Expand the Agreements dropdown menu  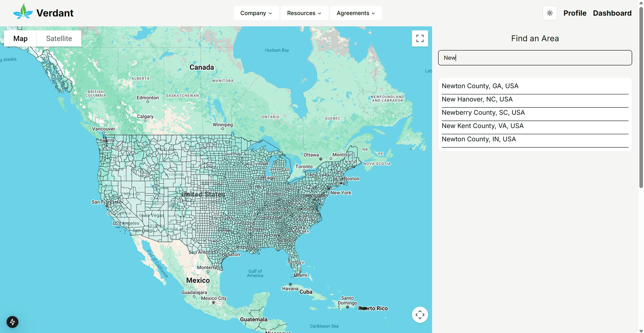pyautogui.click(x=356, y=13)
